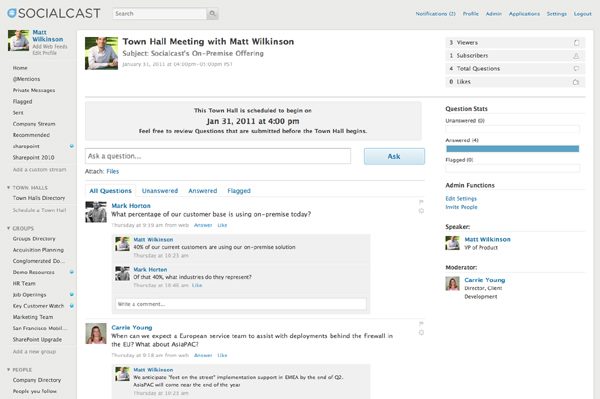Click Edit Settings under Admin Functions

pyautogui.click(x=461, y=199)
